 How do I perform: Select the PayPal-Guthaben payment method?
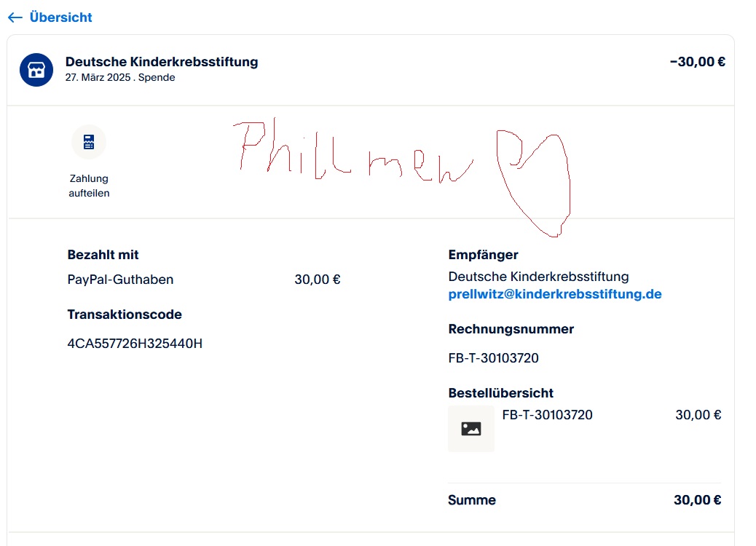point(120,280)
